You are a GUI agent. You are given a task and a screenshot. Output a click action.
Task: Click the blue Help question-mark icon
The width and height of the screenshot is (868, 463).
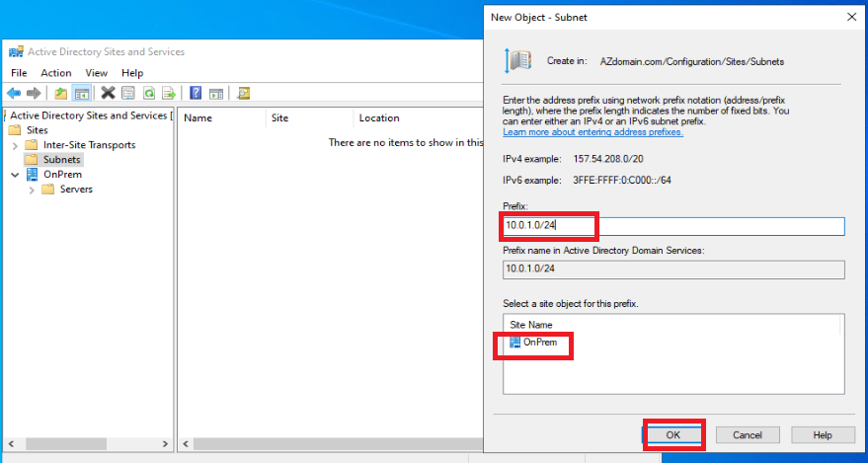(x=196, y=93)
